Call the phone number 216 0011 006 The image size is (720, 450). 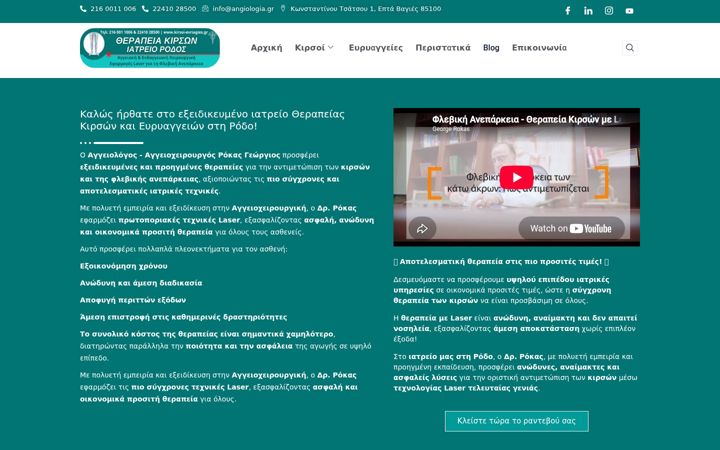point(113,9)
